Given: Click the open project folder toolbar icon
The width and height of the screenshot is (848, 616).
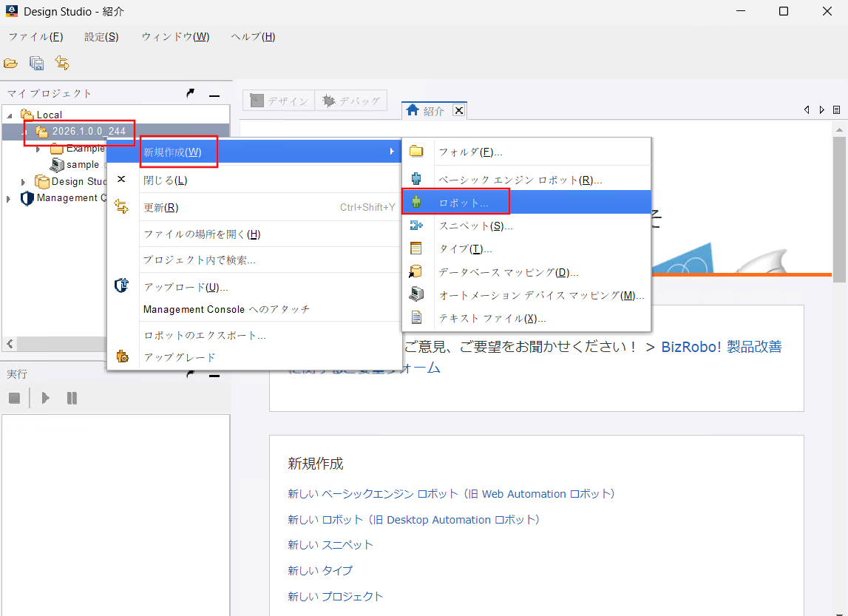Looking at the screenshot, I should (11, 64).
